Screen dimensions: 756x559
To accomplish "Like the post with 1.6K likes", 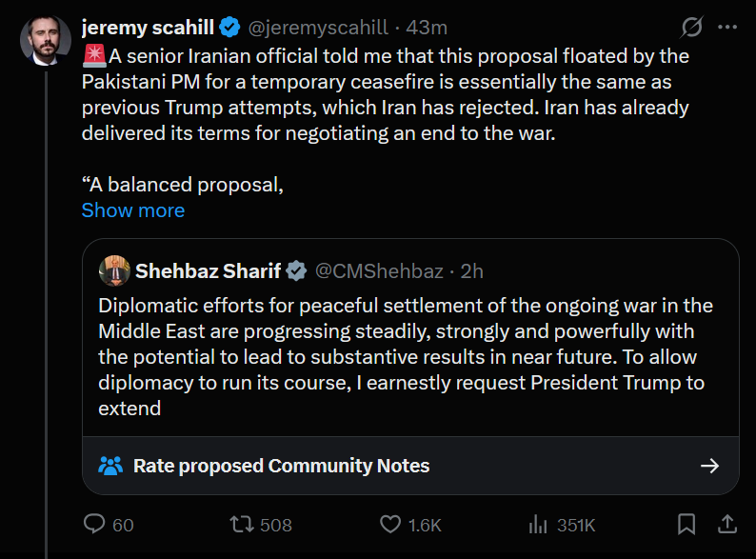I will tap(390, 524).
